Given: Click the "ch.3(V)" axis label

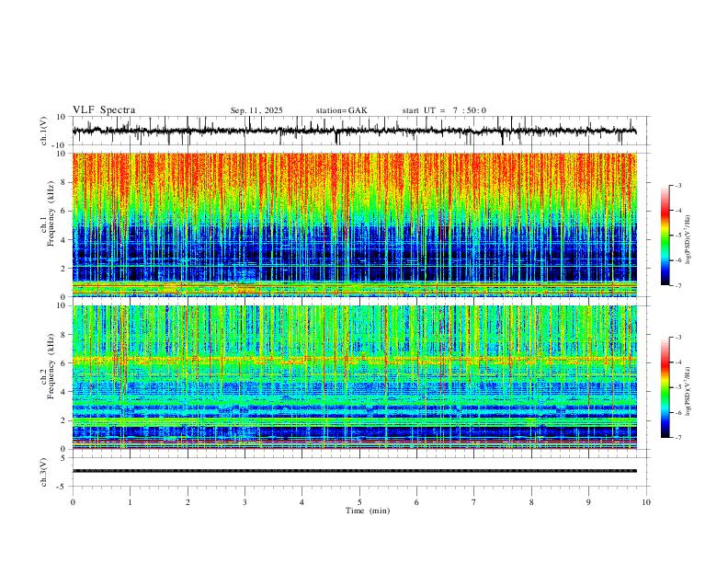Looking at the screenshot, I should pyautogui.click(x=44, y=472).
